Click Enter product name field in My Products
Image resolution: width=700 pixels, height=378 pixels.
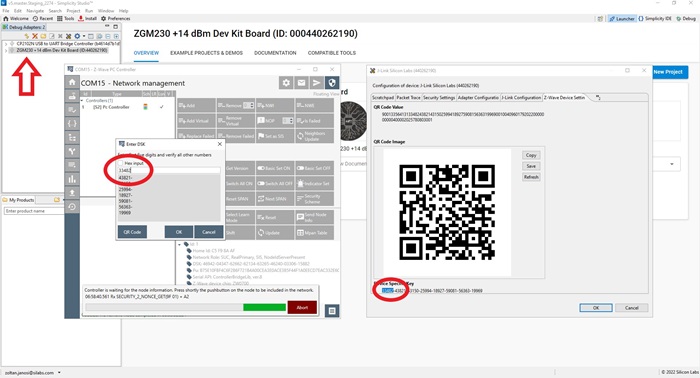tap(34, 211)
